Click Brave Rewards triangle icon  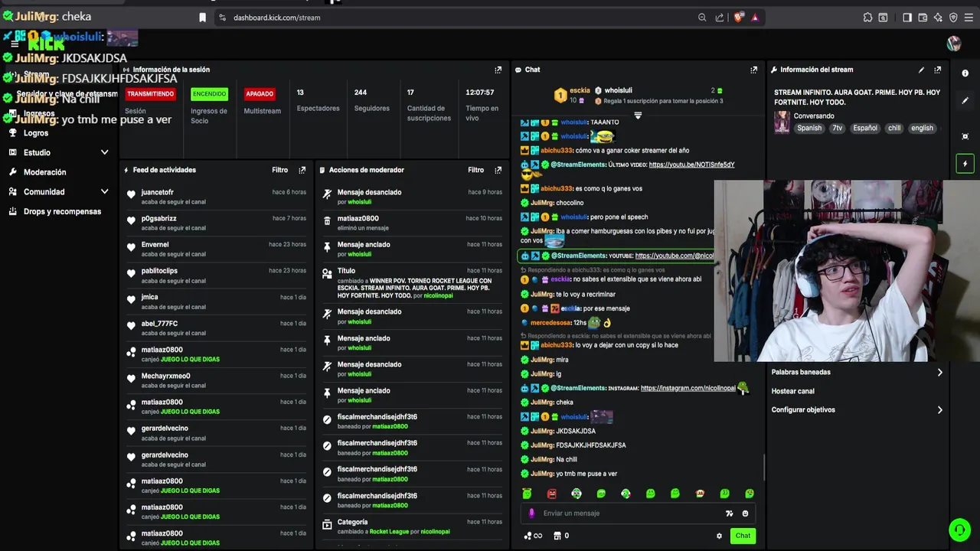pos(755,18)
